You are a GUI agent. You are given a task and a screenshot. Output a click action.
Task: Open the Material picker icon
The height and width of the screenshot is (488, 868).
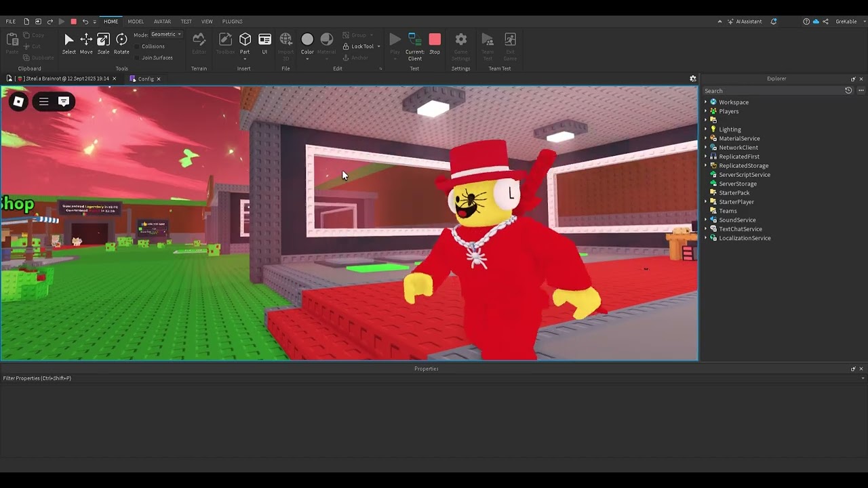326,39
